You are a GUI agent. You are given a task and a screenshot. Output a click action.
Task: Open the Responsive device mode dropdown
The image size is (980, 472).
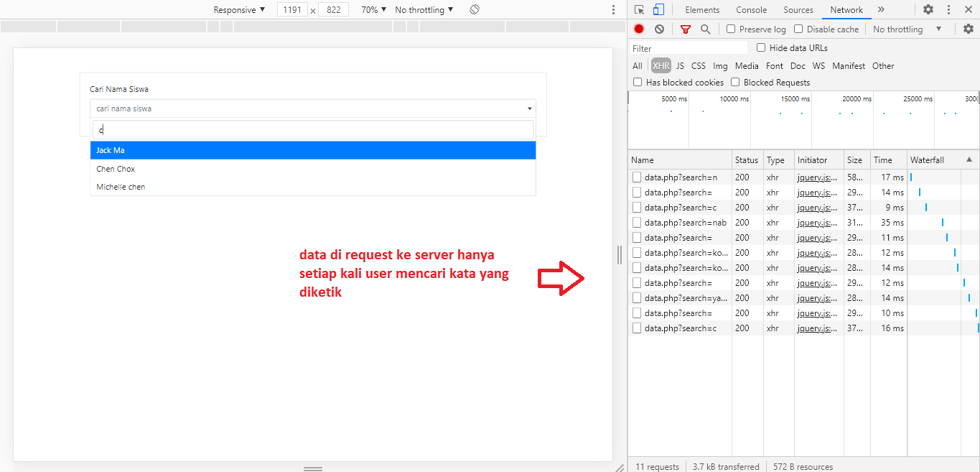point(238,9)
